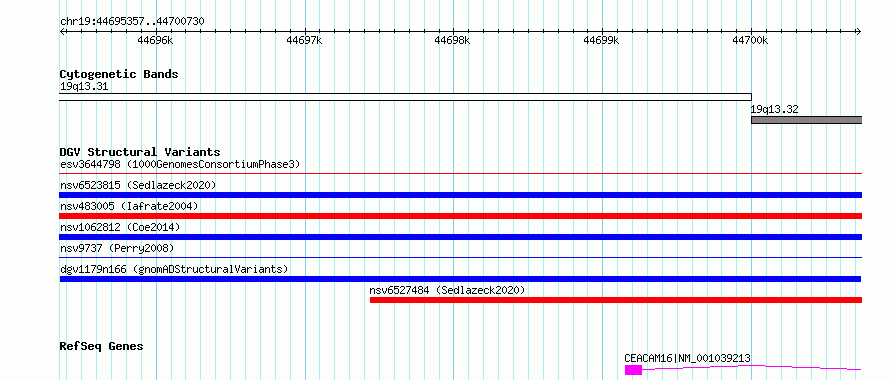The image size is (890, 380).
Task: Open nsv6523815 (Sedlazeck2020) label
Action: pyautogui.click(x=138, y=185)
